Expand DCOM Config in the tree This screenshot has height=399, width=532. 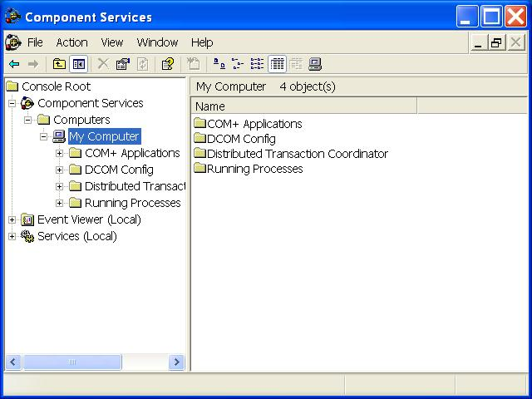point(59,170)
